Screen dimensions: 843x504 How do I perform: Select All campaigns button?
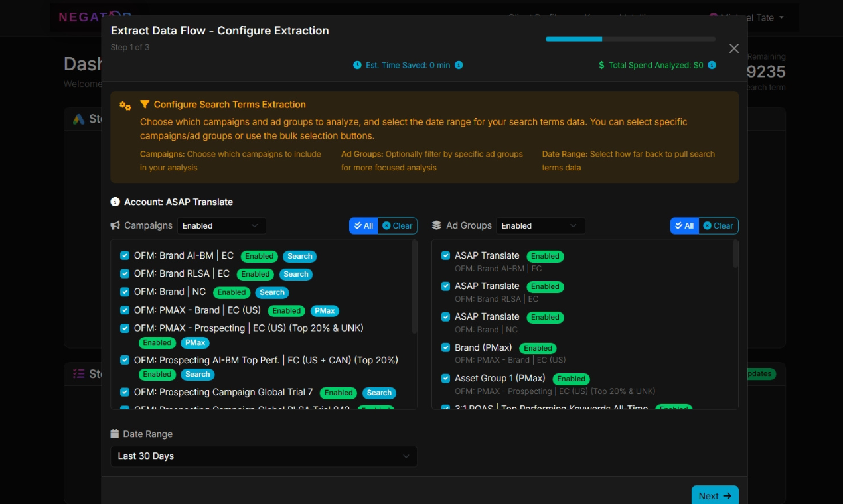tap(363, 226)
